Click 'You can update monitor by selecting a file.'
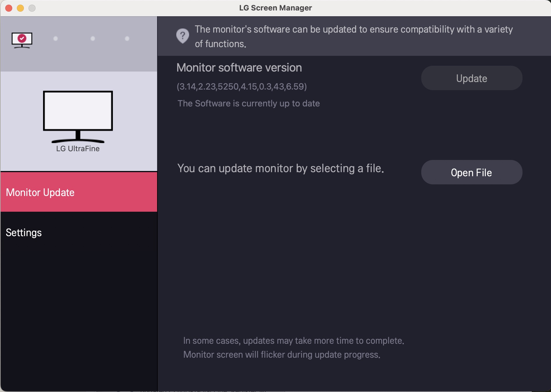Image resolution: width=551 pixels, height=392 pixels. click(x=281, y=168)
